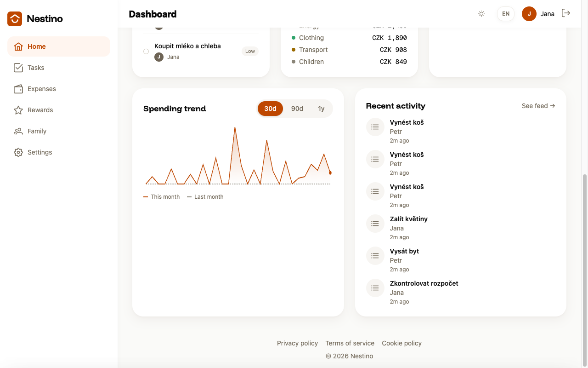Click the last data point on chart
This screenshot has height=368, width=588.
(x=330, y=173)
